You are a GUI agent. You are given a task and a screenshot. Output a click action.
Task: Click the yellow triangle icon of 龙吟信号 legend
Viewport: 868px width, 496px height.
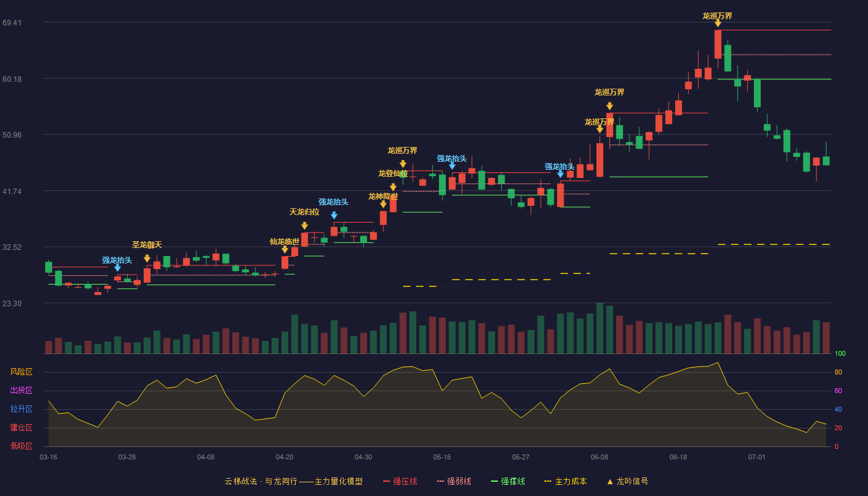point(610,481)
